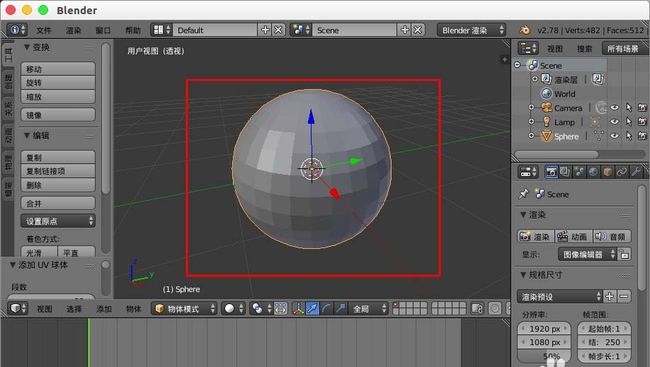Toggle selectability cursor for Camera
This screenshot has height=367, width=650.
coord(629,108)
